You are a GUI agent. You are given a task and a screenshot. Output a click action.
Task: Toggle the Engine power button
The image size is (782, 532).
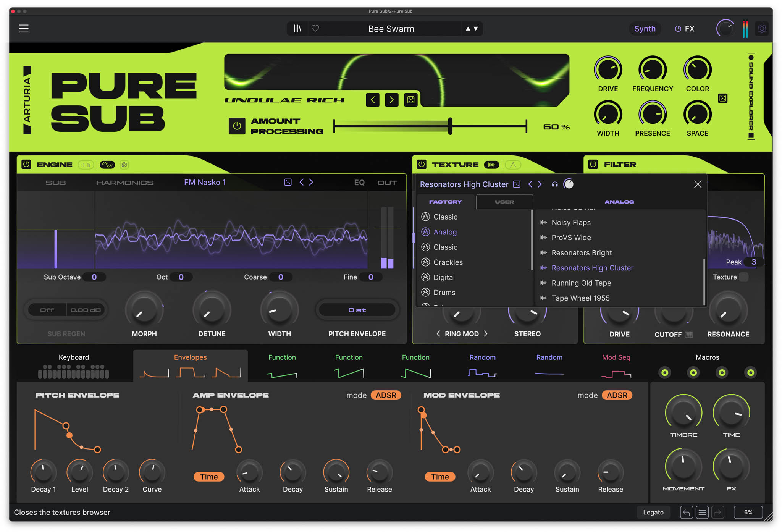pos(26,164)
